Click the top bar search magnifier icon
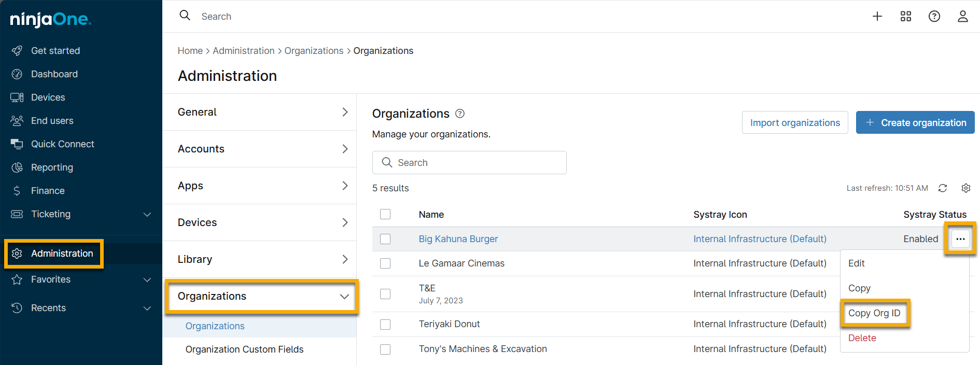Image resolution: width=980 pixels, height=365 pixels. [x=185, y=16]
